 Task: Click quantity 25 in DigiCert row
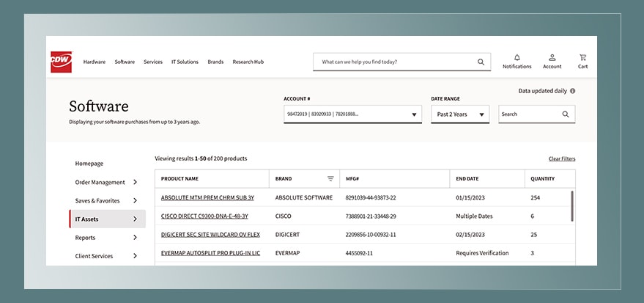(x=534, y=235)
